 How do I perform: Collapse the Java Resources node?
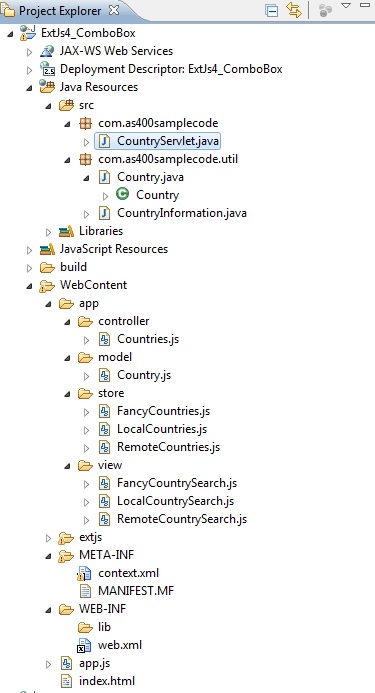click(30, 88)
